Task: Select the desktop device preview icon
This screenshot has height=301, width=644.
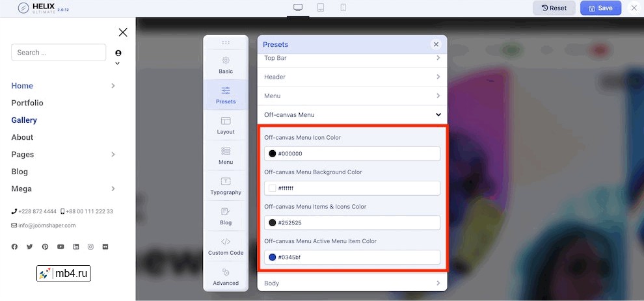Action: coord(298,8)
